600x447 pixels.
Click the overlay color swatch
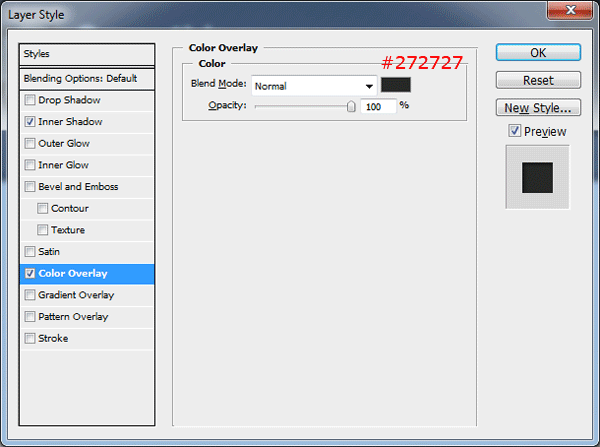pyautogui.click(x=396, y=85)
